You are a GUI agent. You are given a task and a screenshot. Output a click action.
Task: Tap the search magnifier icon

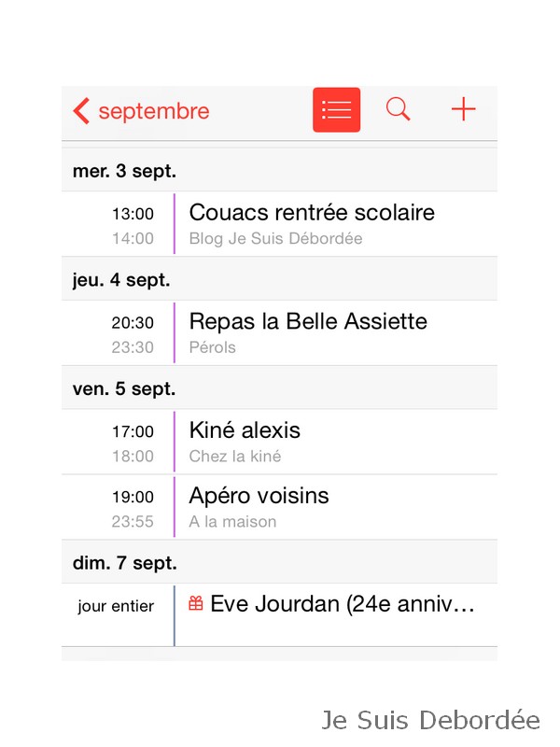pos(398,109)
